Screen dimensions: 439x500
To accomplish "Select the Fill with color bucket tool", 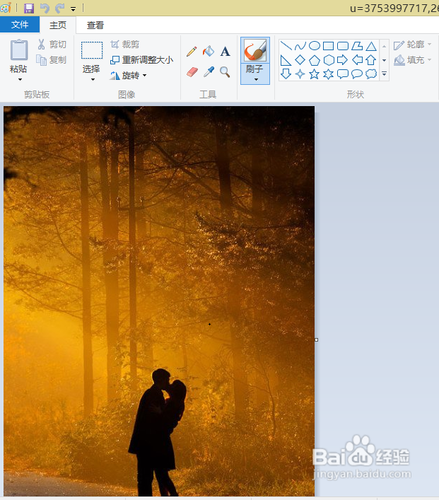I will pyautogui.click(x=208, y=51).
